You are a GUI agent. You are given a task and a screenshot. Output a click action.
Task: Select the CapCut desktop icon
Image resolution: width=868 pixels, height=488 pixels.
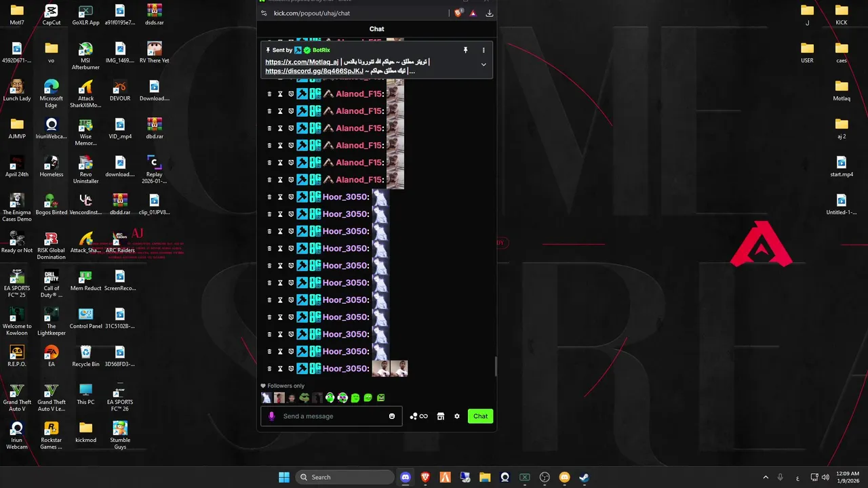(x=52, y=14)
